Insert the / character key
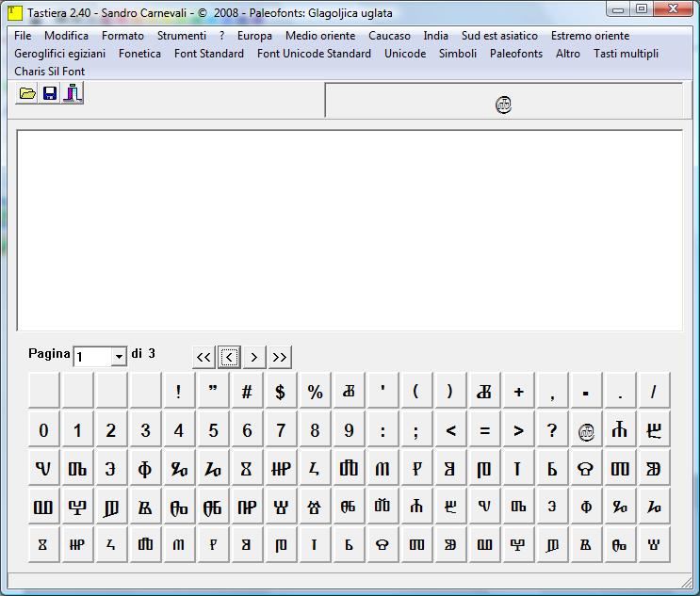Image resolution: width=700 pixels, height=596 pixels. (654, 391)
